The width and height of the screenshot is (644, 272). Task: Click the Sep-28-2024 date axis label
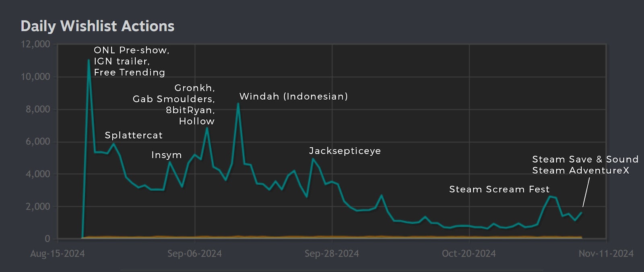pyautogui.click(x=332, y=254)
